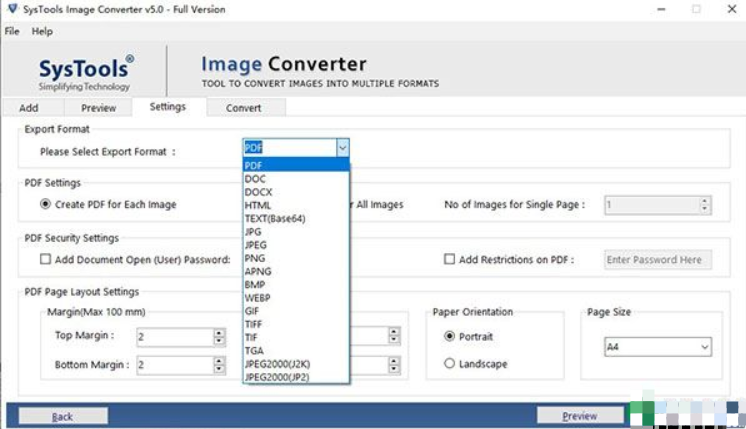
Task: Click the Preview button in bottom bar
Action: click(x=579, y=416)
